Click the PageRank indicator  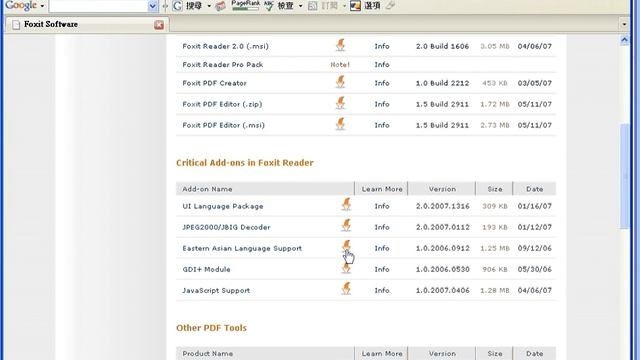point(245,5)
